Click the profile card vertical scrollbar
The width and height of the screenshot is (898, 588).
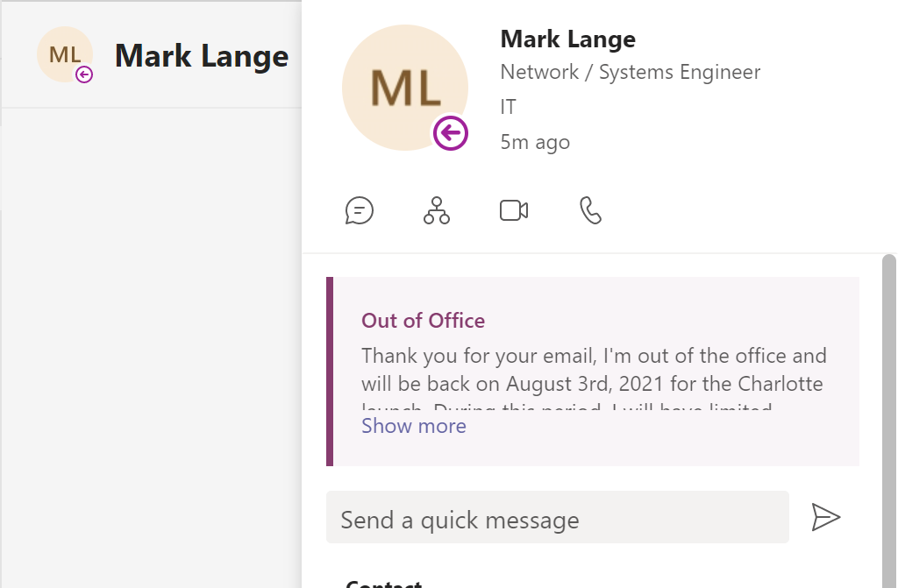pyautogui.click(x=889, y=421)
